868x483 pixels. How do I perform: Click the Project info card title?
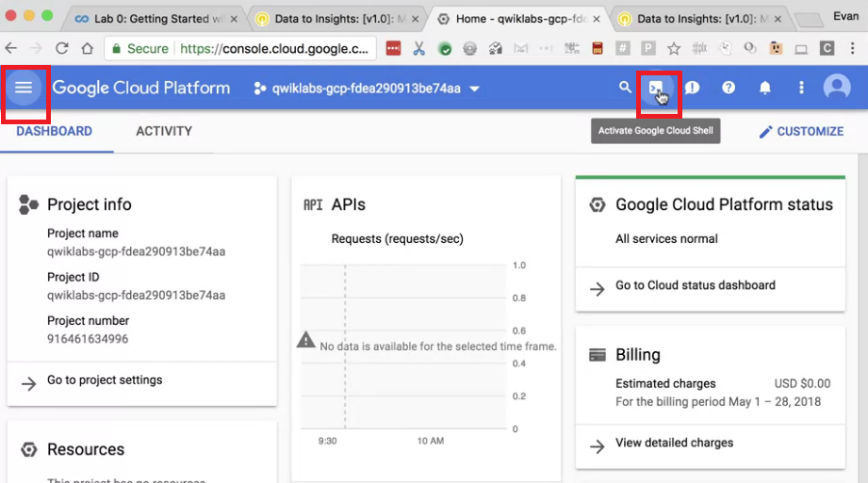90,204
